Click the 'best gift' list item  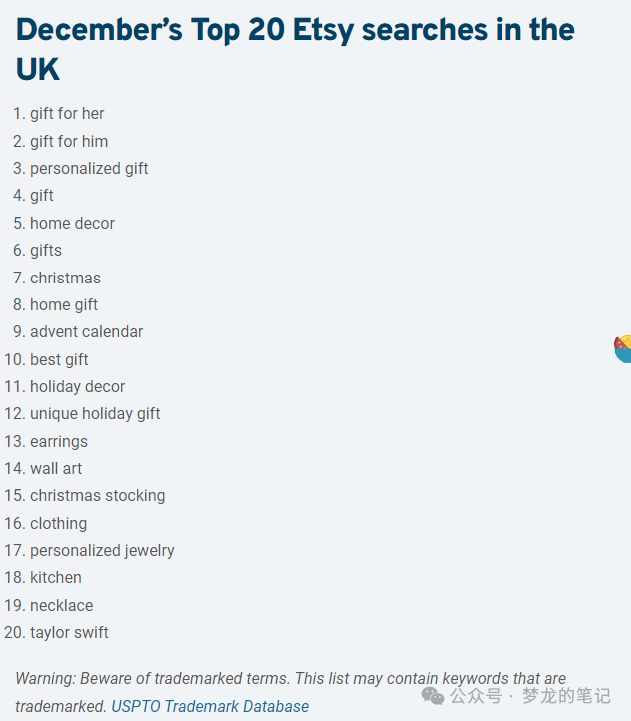(x=59, y=359)
